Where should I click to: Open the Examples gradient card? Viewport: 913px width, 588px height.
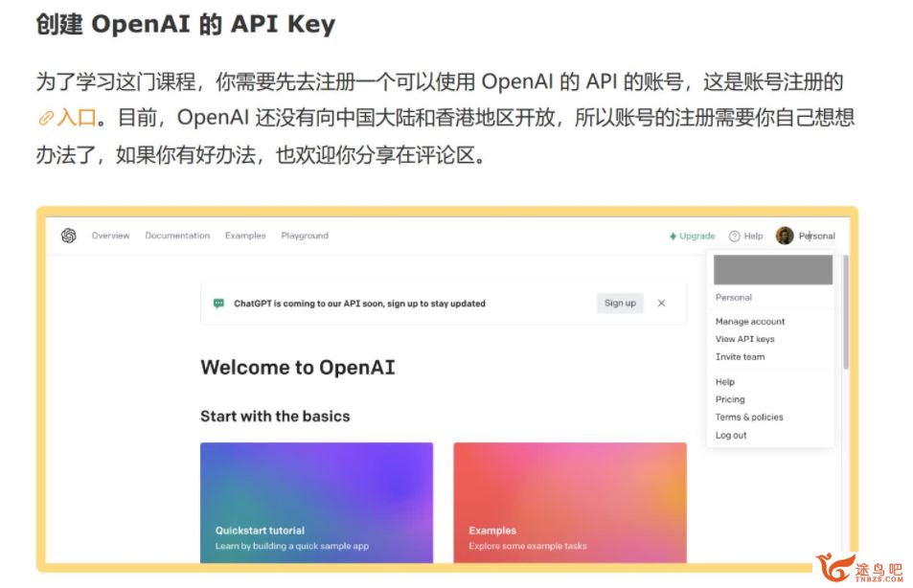pyautogui.click(x=570, y=503)
